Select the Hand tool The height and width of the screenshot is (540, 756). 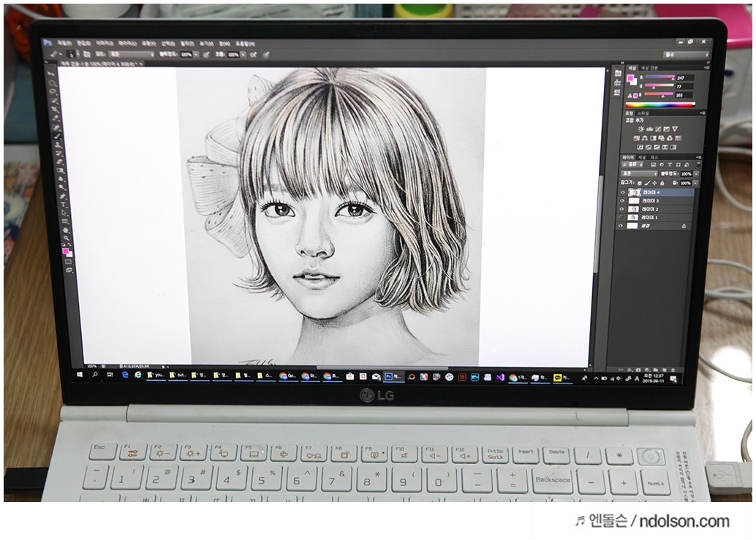66,229
